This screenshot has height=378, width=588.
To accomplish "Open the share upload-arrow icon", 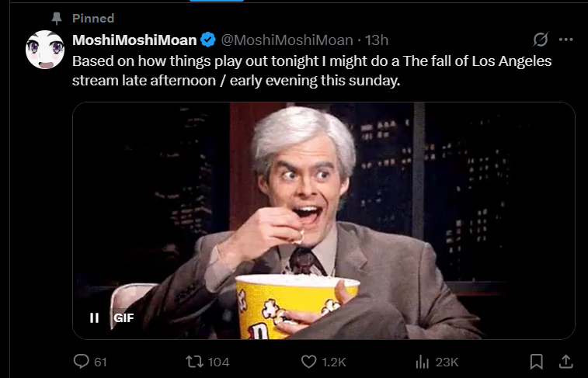I will point(566,362).
